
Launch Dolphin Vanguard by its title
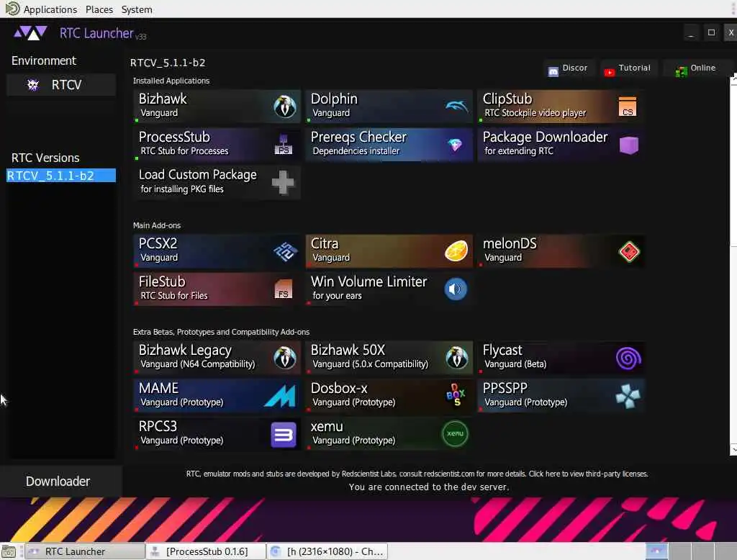(x=334, y=99)
